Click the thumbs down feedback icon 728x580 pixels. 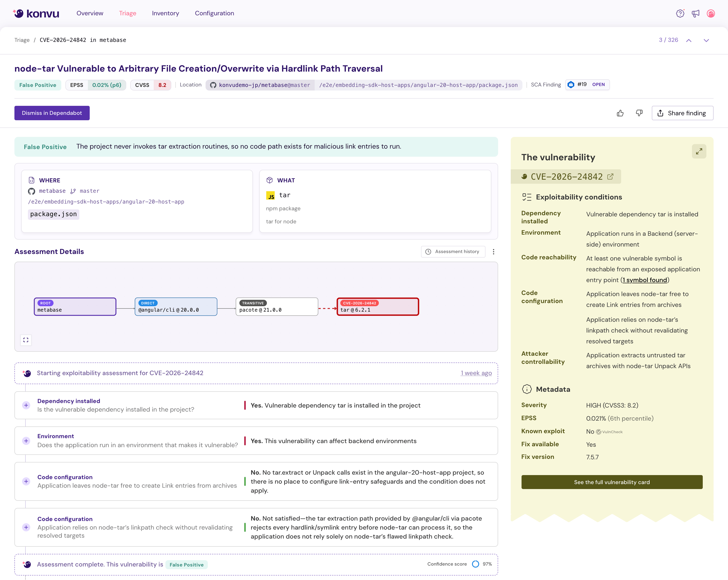(639, 113)
